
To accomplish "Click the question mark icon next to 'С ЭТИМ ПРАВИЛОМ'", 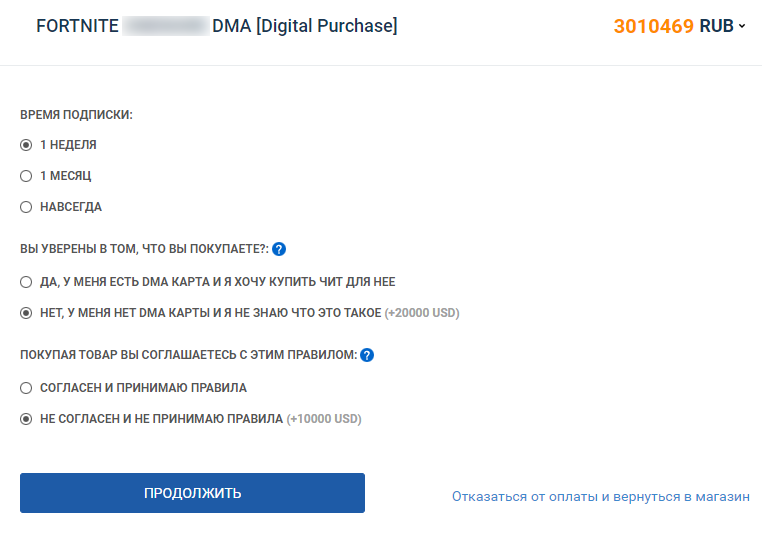I will pyautogui.click(x=367, y=355).
